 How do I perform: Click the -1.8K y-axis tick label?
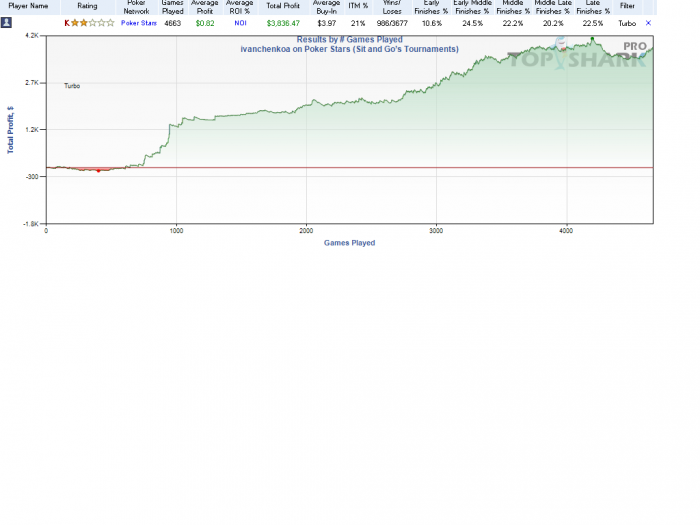tap(31, 224)
